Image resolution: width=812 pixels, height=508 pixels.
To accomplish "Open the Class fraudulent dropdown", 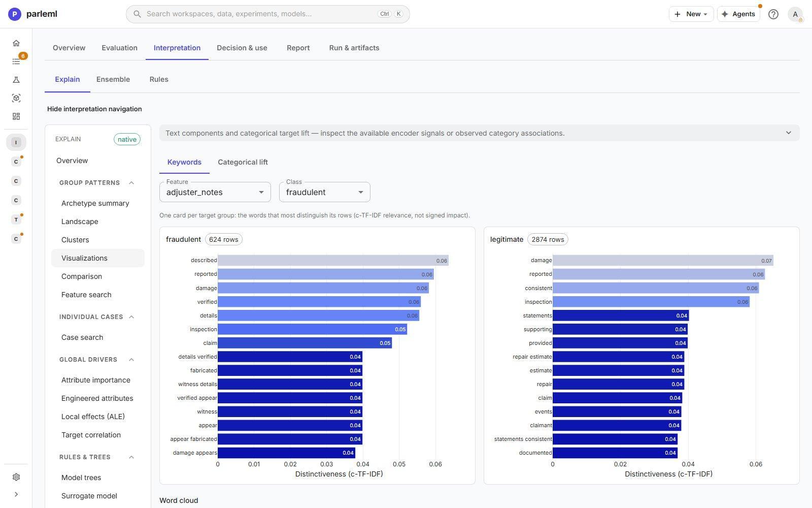I will (x=325, y=192).
